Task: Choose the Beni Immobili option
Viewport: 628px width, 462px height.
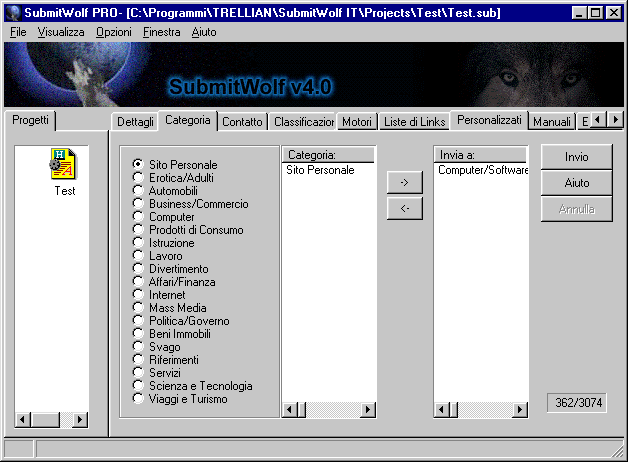Action: tap(138, 333)
